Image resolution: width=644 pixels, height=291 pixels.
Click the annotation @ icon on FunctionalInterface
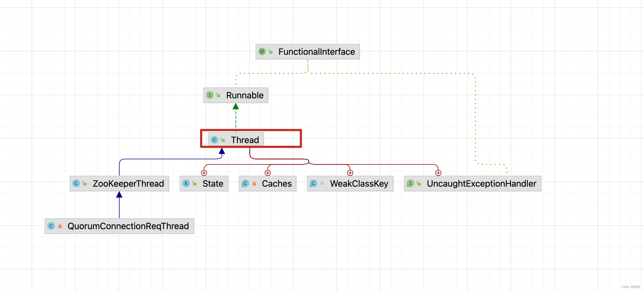pyautogui.click(x=262, y=51)
